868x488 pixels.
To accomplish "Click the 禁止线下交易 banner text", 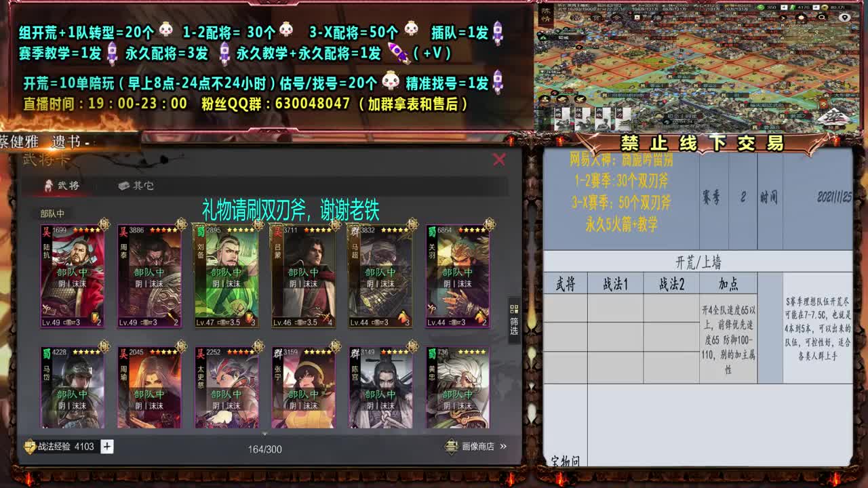I will pos(702,143).
